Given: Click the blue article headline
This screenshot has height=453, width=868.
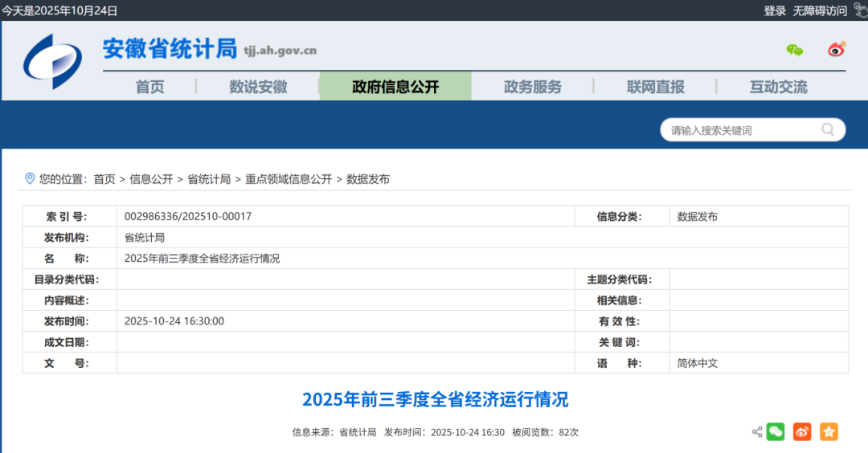Looking at the screenshot, I should coord(435,399).
